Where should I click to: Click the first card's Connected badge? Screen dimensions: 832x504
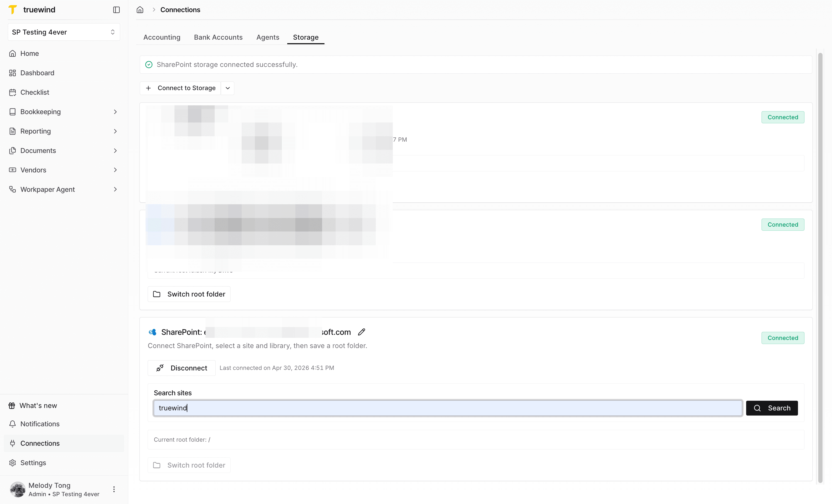tap(783, 117)
